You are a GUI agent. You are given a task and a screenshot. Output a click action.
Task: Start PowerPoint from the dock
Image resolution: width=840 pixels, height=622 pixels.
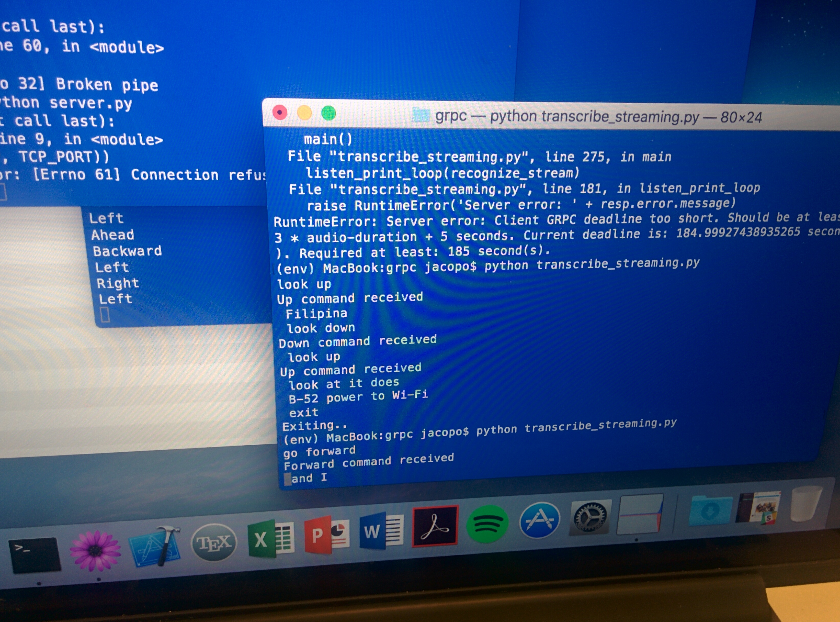(327, 535)
